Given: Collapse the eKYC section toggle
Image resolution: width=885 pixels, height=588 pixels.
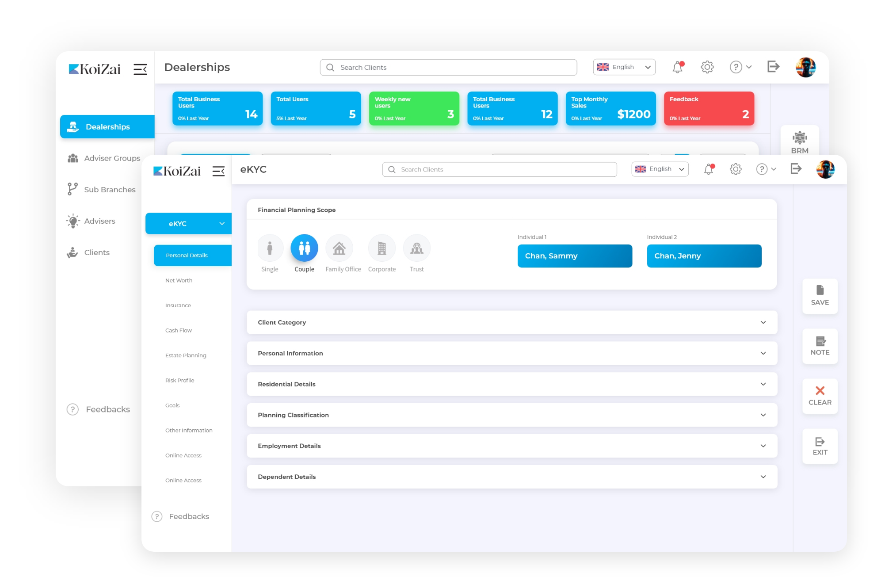Looking at the screenshot, I should [x=221, y=223].
